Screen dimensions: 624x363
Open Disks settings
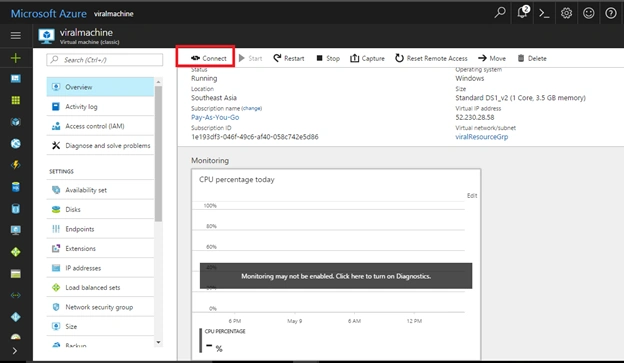[x=100, y=209]
